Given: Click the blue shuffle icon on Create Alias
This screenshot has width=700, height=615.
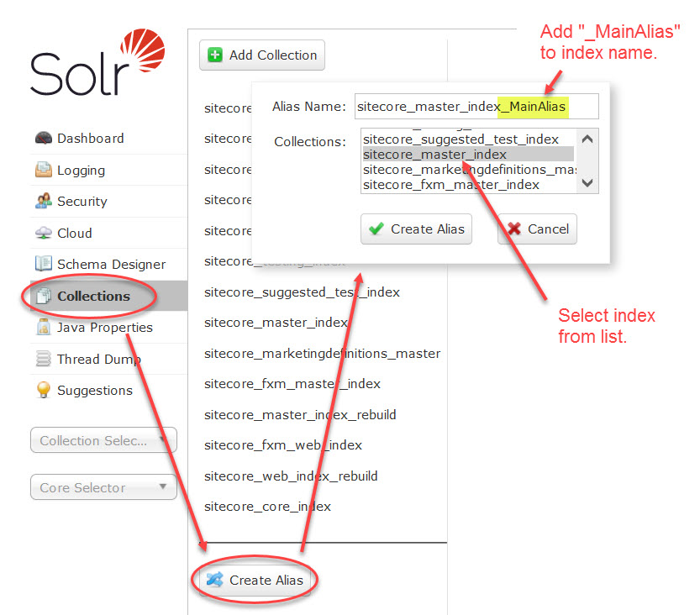Looking at the screenshot, I should click(215, 580).
